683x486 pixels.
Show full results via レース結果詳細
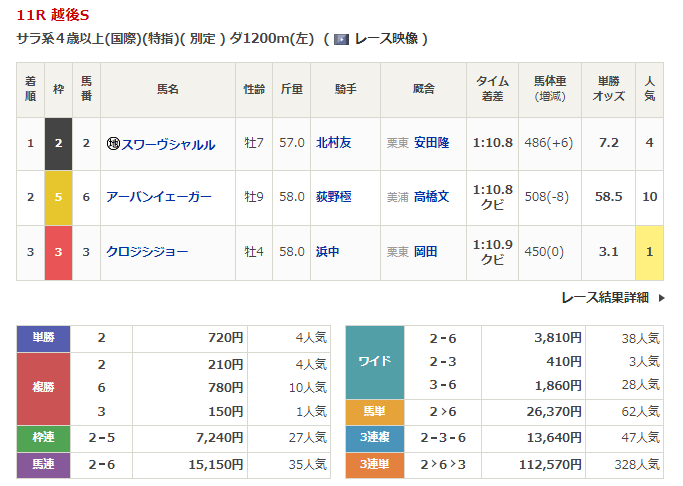coord(604,297)
